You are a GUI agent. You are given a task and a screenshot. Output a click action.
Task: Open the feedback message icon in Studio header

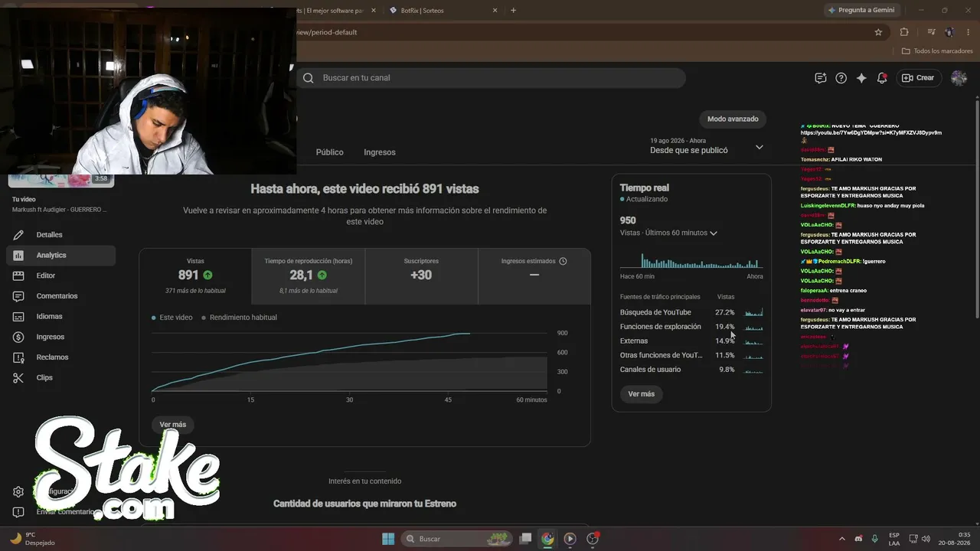[821, 78]
